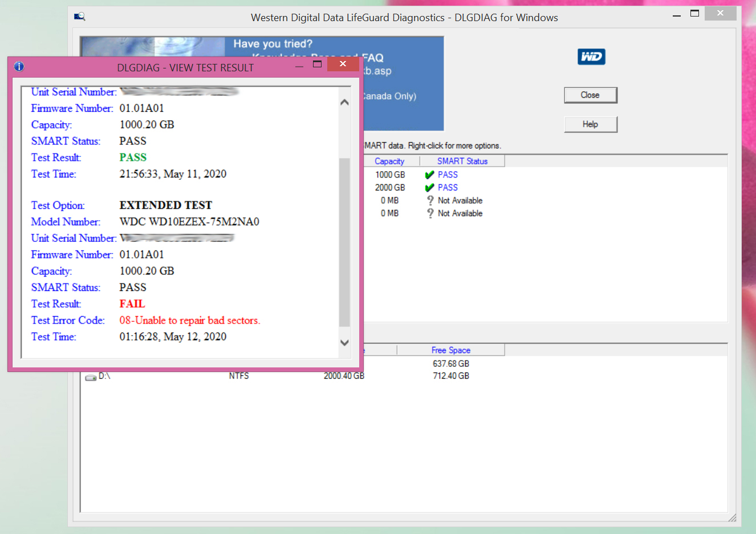Click the 'Have you tried?' banner heading

pyautogui.click(x=273, y=44)
